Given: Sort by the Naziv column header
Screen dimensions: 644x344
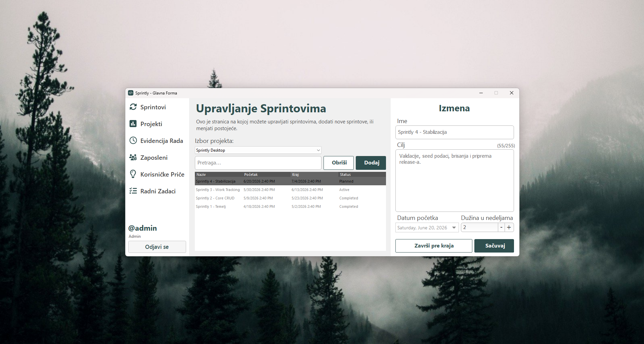Looking at the screenshot, I should point(219,175).
